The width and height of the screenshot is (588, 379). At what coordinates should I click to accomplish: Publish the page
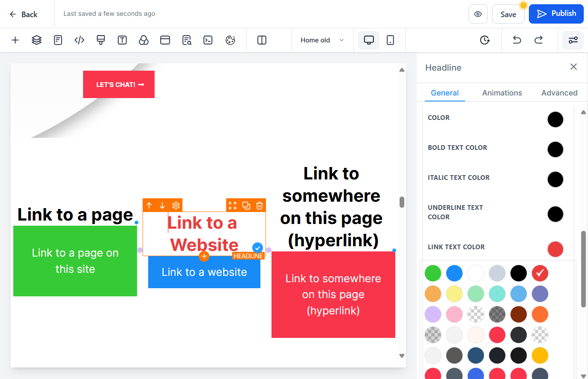pos(556,14)
